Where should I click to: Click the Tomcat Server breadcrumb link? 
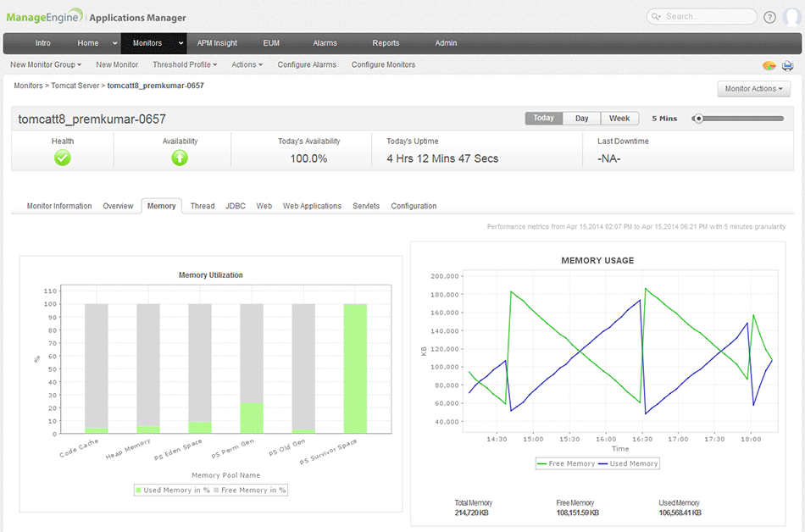click(75, 86)
